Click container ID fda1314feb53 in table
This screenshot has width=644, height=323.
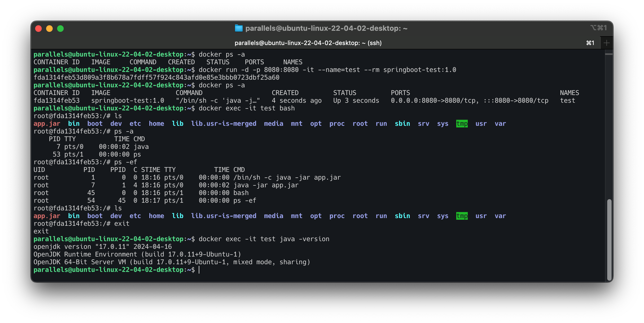(57, 101)
